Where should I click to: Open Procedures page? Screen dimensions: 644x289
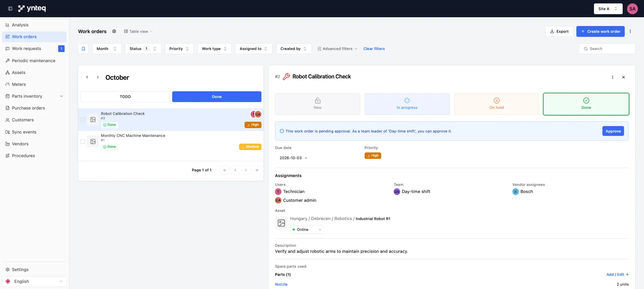tap(34, 155)
